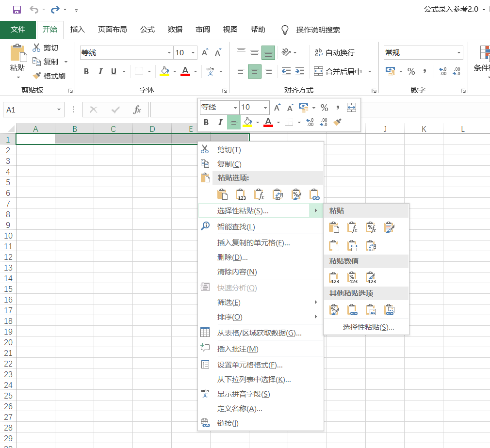
Task: Click the insert function fx icon
Action: pyautogui.click(x=137, y=110)
